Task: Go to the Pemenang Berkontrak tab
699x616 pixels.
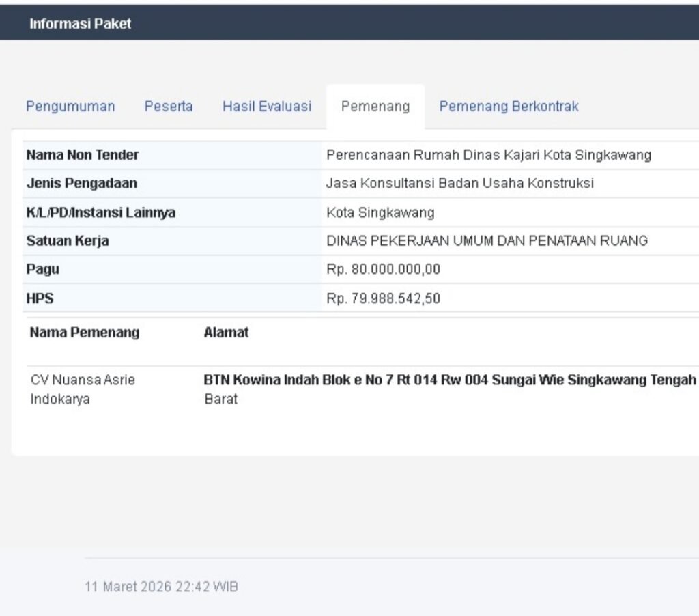Action: tap(509, 107)
